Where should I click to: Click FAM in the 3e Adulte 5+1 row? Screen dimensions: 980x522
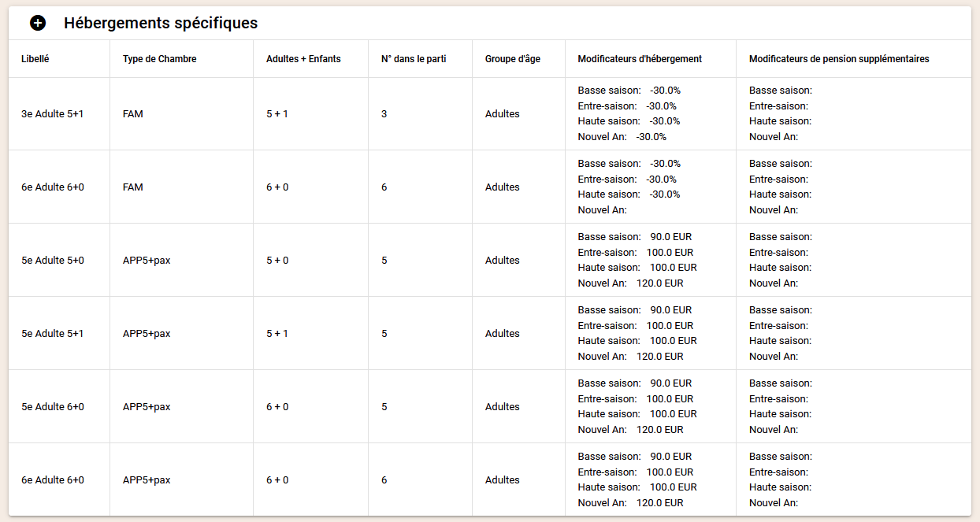point(133,114)
